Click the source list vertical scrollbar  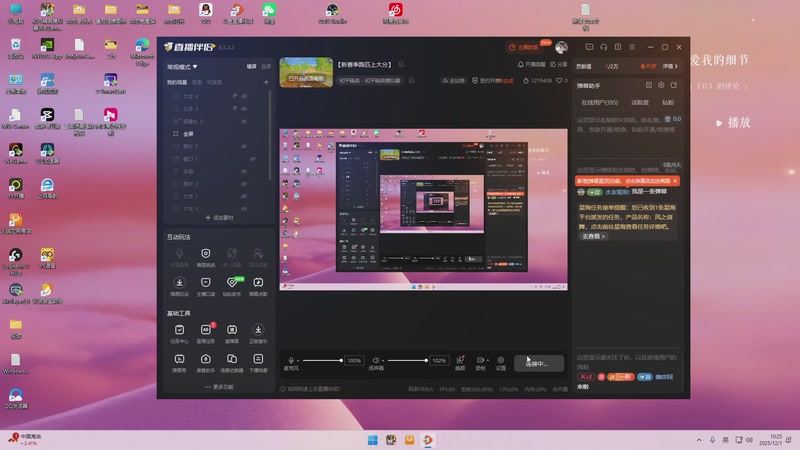(269, 136)
